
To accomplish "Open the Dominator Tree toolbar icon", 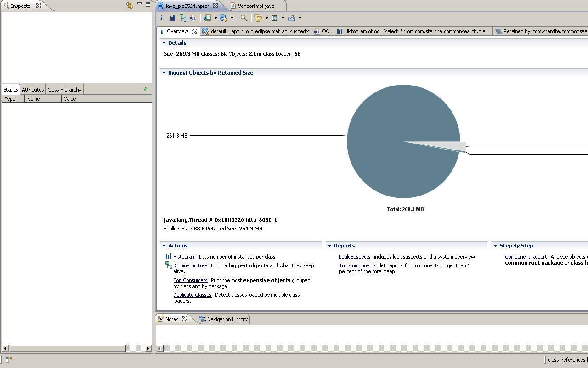I will click(x=183, y=18).
